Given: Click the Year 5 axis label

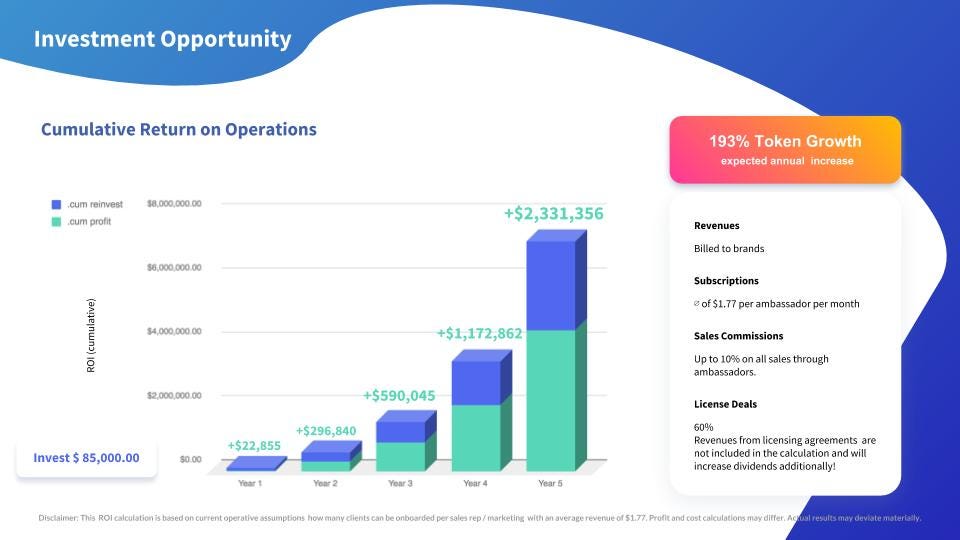Looking at the screenshot, I should tap(550, 483).
